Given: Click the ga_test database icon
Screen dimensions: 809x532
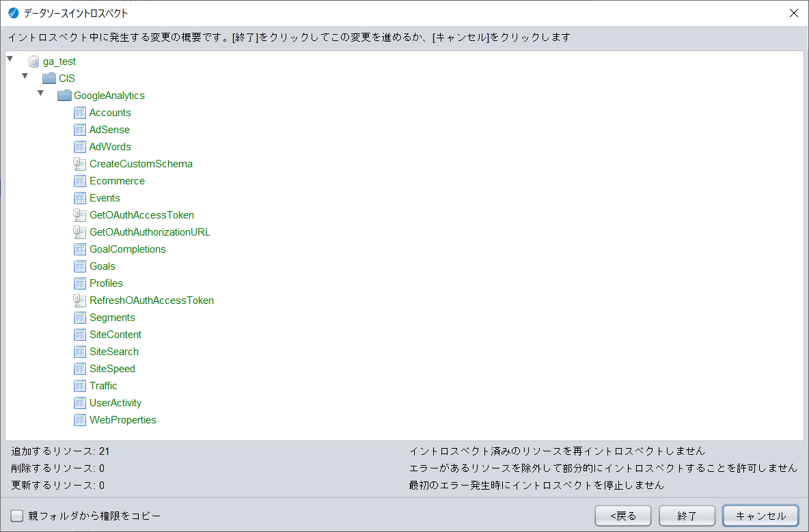Looking at the screenshot, I should [34, 62].
